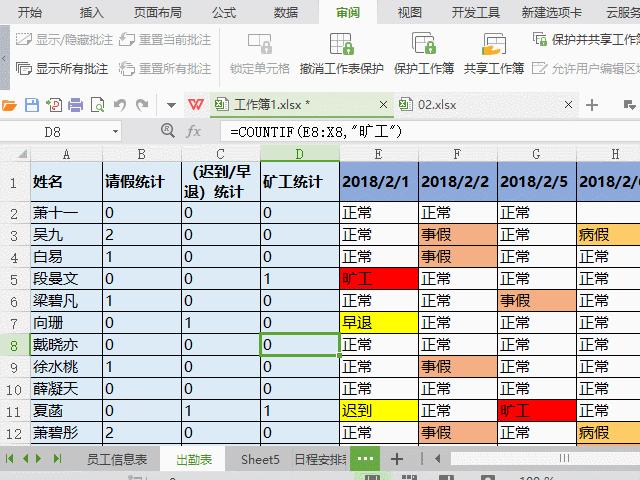Screen dimensions: 640x480
Task: Open the 插入 (Insert) ribbon tab
Action: [x=91, y=12]
